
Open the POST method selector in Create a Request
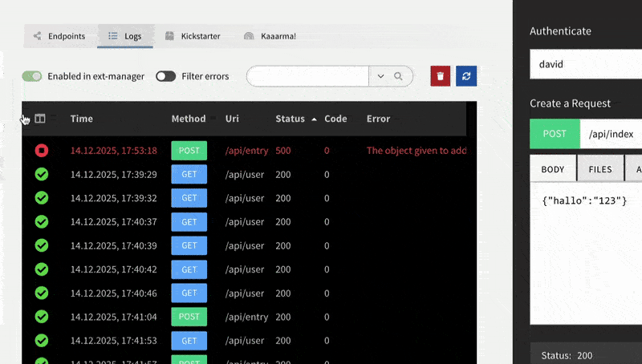(x=555, y=134)
